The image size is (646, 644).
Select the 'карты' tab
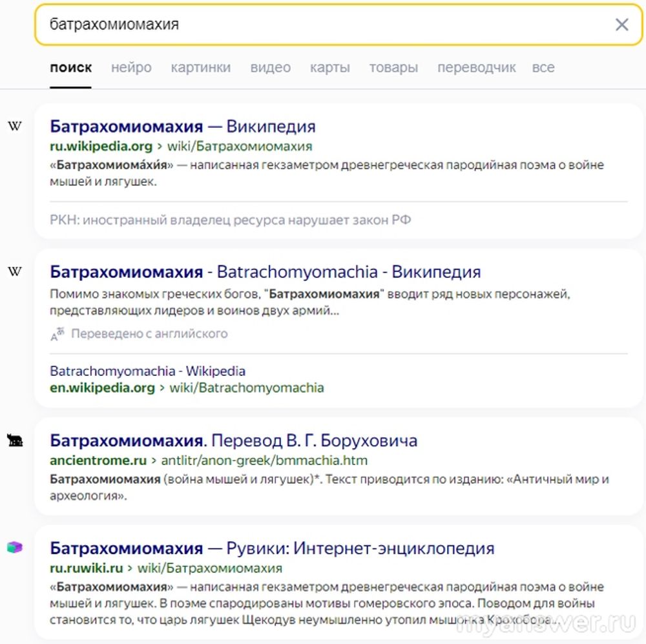[329, 68]
